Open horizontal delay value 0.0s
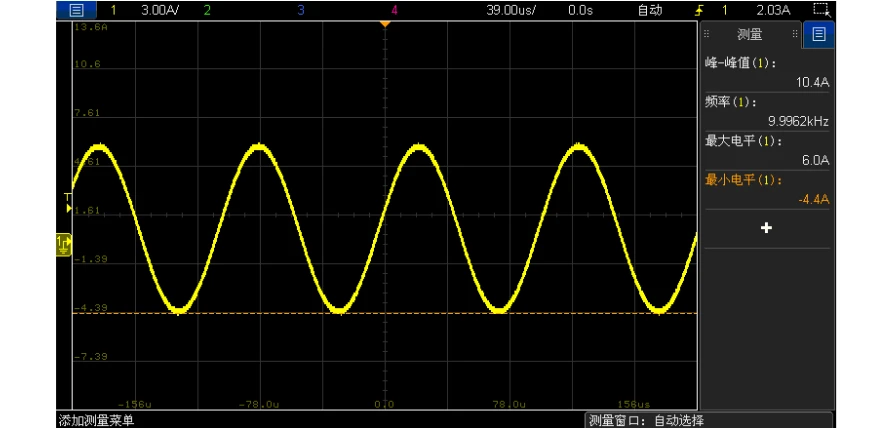Viewport: 880px width, 428px height. click(x=581, y=10)
